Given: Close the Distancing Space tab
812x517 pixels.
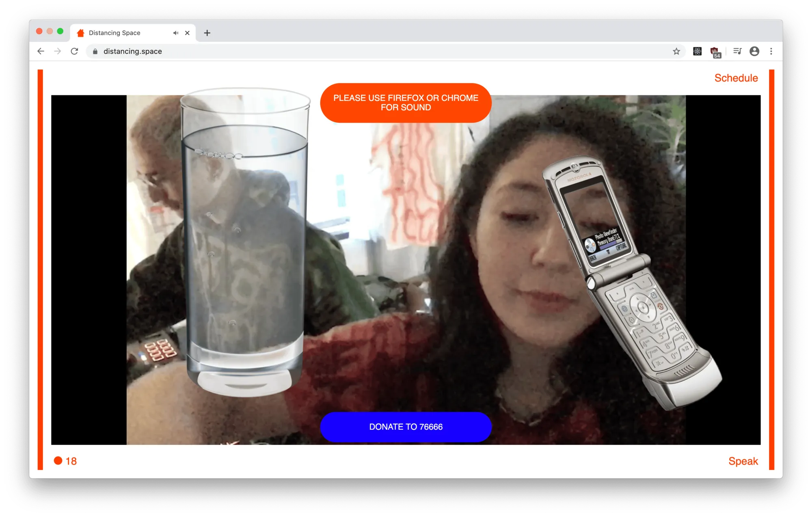Looking at the screenshot, I should pos(187,33).
